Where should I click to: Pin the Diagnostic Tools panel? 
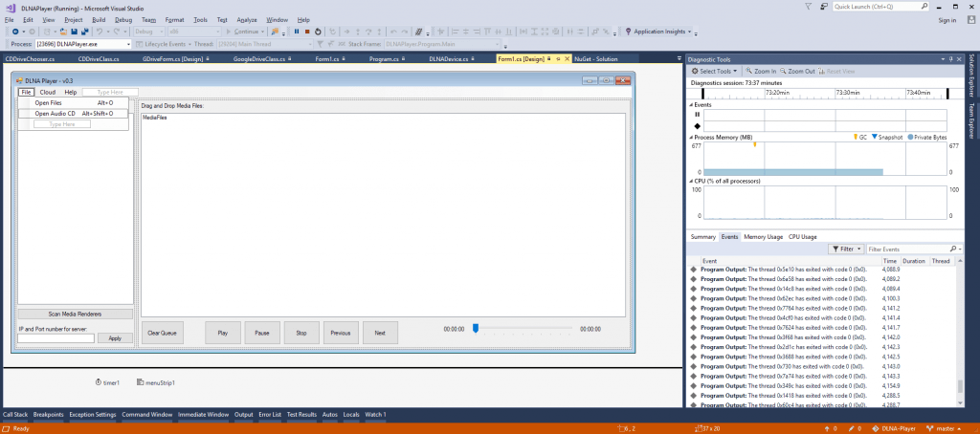pyautogui.click(x=949, y=59)
